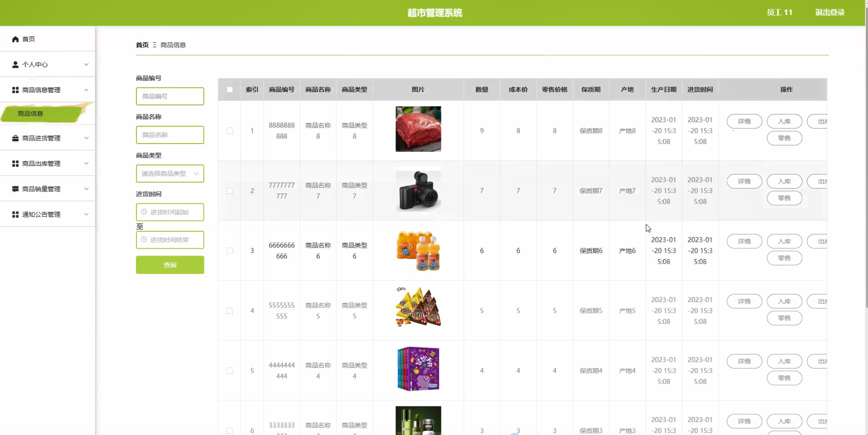Select the 商品信息 submenu item

[31, 113]
